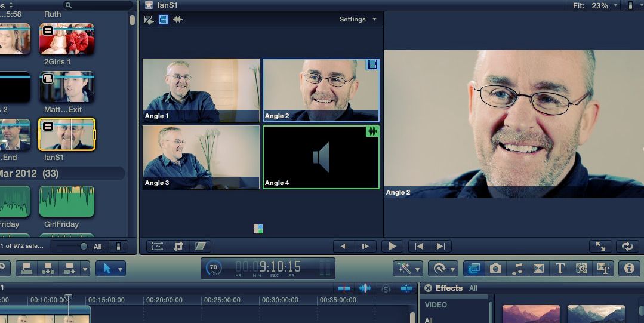The height and width of the screenshot is (323, 644).
Task: Step back one frame
Action: pos(344,246)
